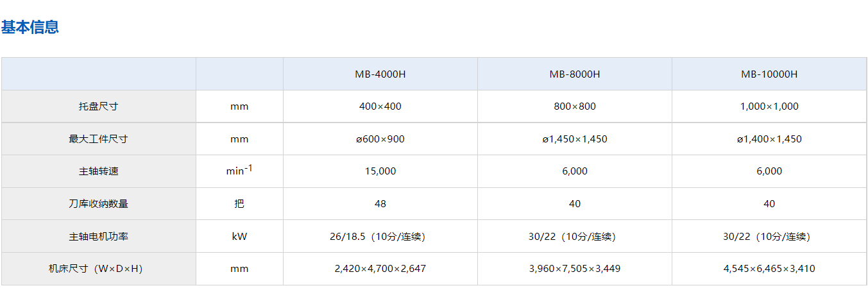Viewport: 868px width, 288px height.
Task: Click the 26/18.5 (10分/连续) power cell
Action: pyautogui.click(x=380, y=237)
